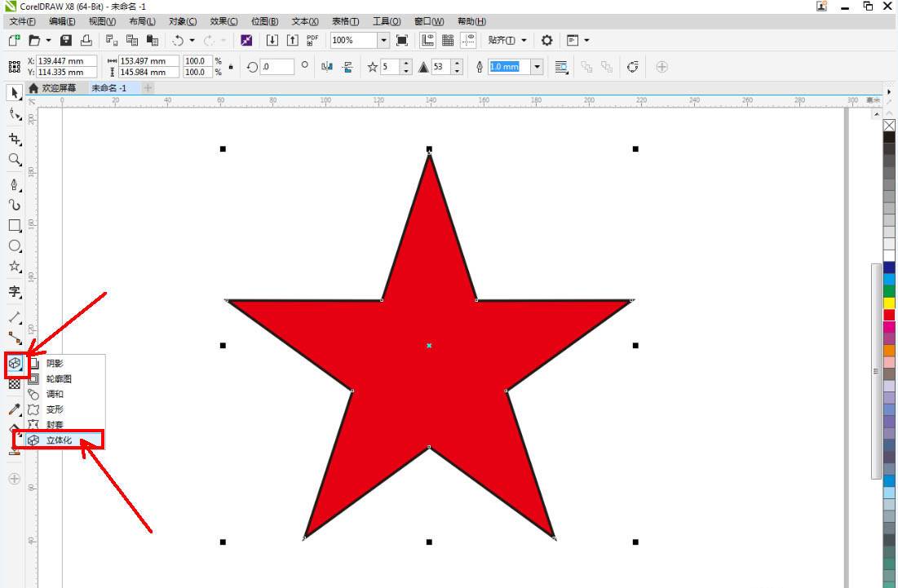This screenshot has height=588, width=898.
Task: Select the Color Eyedropper tool
Action: pyautogui.click(x=14, y=408)
